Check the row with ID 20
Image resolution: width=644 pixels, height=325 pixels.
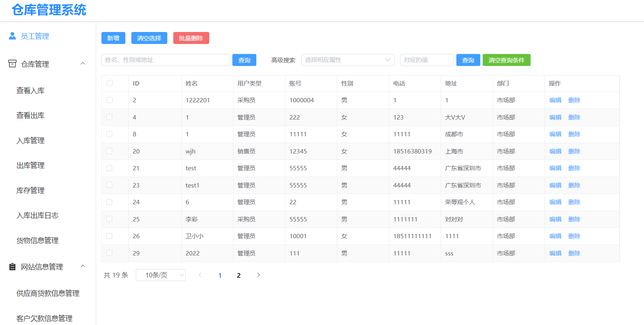[x=109, y=151]
